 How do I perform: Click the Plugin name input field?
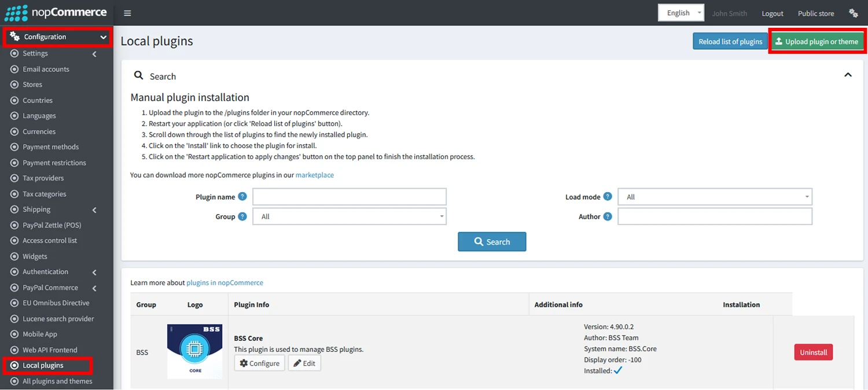350,197
